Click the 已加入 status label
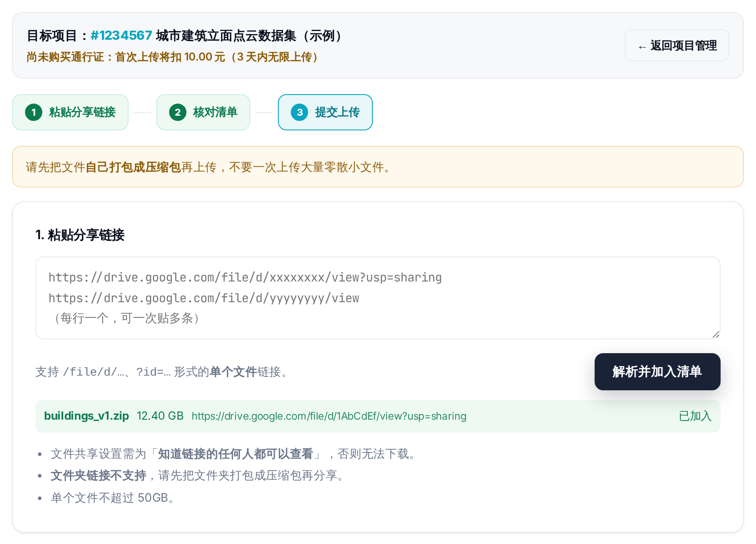756x544 pixels. (695, 416)
